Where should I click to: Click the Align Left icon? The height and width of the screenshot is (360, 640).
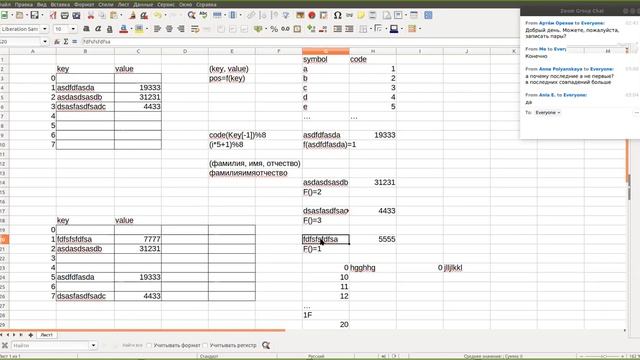tap(157, 29)
